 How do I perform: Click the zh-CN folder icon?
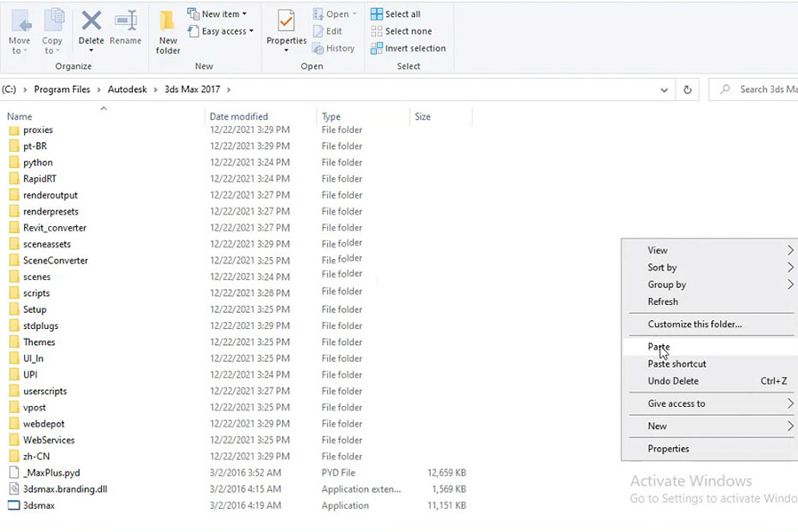tap(14, 456)
